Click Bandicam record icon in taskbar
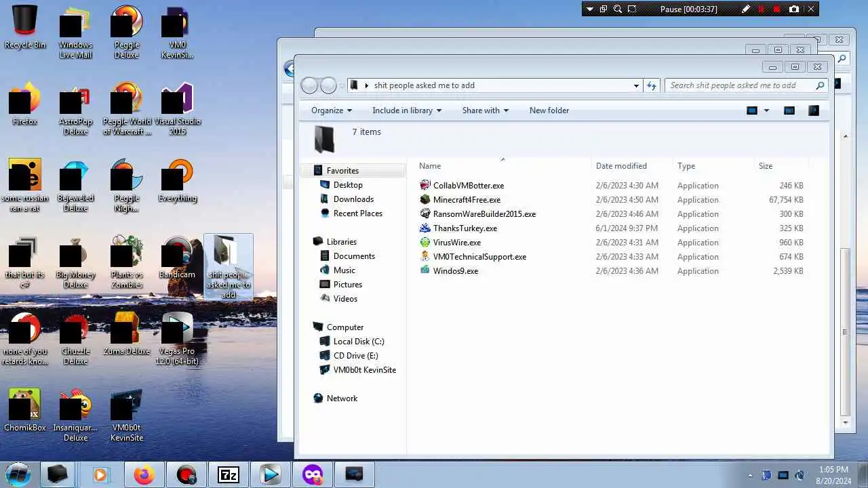The image size is (868, 488). (186, 474)
